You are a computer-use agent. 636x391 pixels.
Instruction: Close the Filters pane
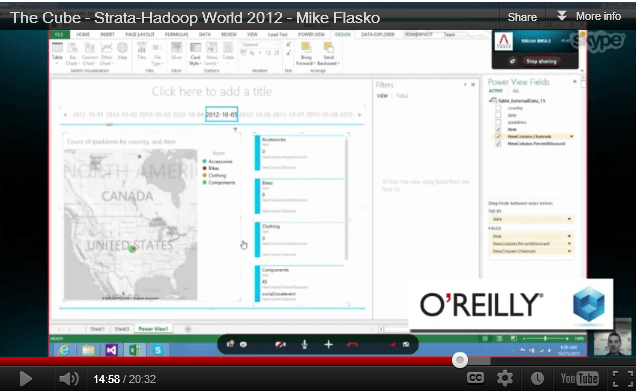[x=473, y=84]
